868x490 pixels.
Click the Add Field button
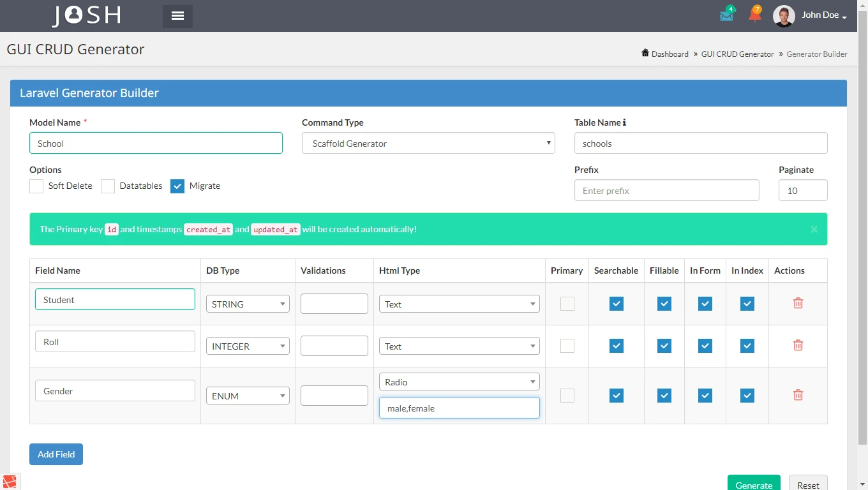tap(56, 454)
